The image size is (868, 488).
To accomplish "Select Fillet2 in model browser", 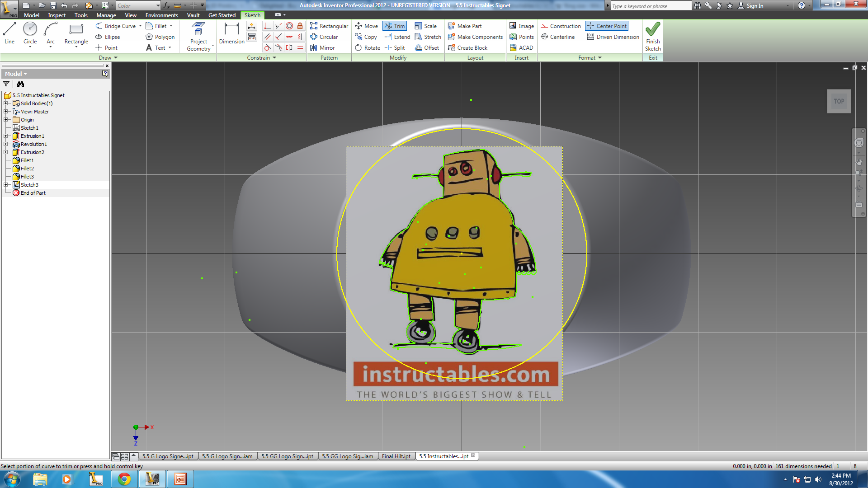I will tap(23, 169).
